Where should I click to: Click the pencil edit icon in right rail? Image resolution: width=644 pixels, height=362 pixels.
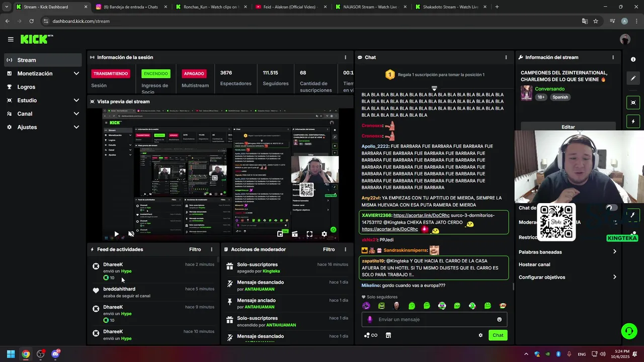pyautogui.click(x=633, y=78)
